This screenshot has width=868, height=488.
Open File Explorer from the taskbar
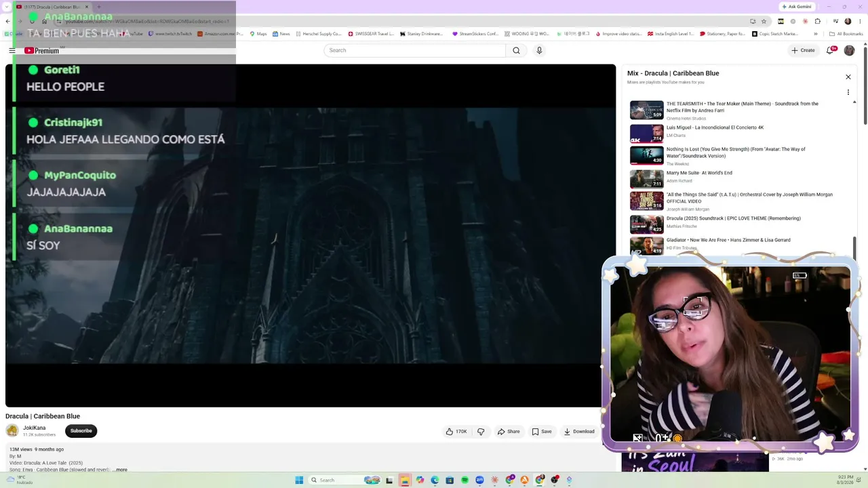click(405, 480)
